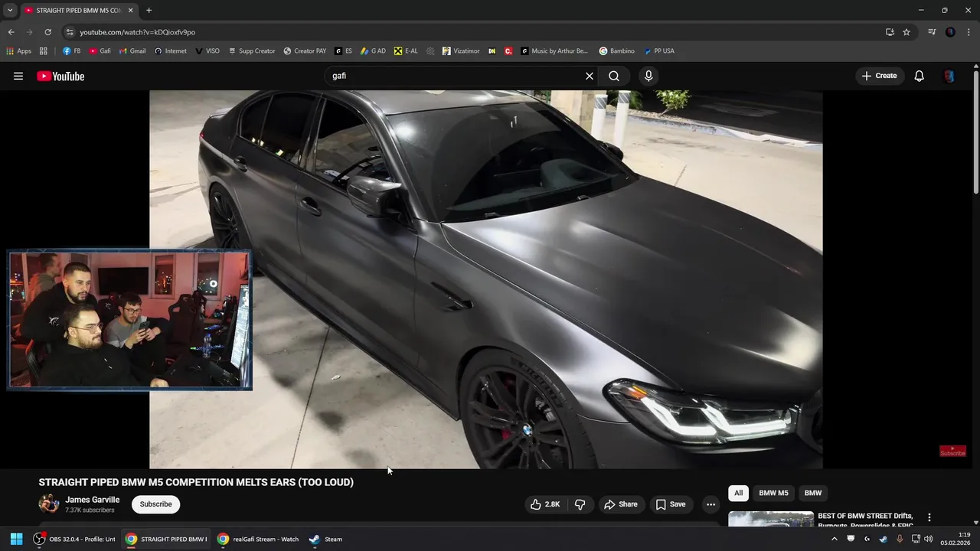
Task: Open the PP USA bookmark
Action: (658, 51)
